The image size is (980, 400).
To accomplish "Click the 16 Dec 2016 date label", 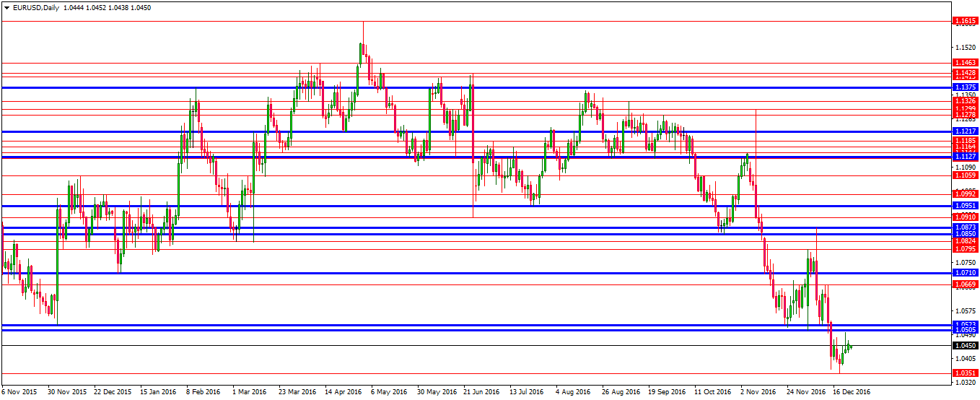I will [x=853, y=392].
